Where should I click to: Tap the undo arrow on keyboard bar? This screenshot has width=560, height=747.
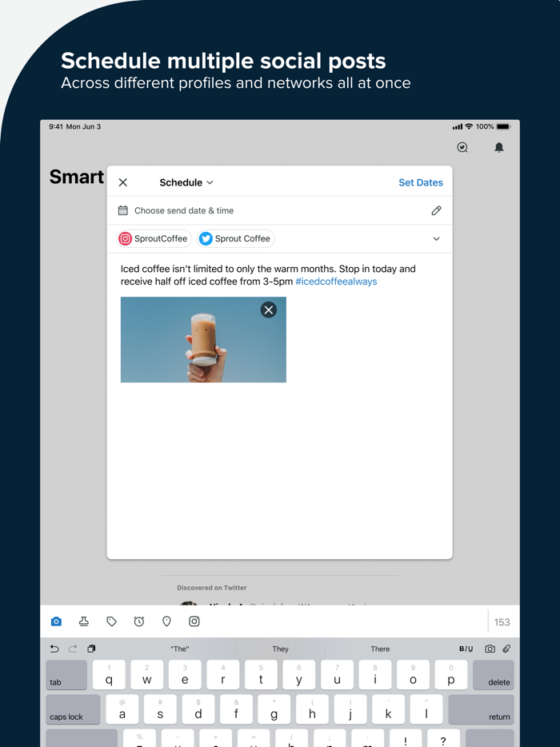pos(54,649)
